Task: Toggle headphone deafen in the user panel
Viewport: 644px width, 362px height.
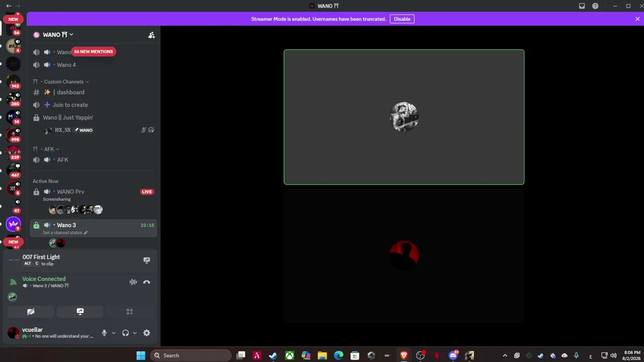Action: click(126, 333)
